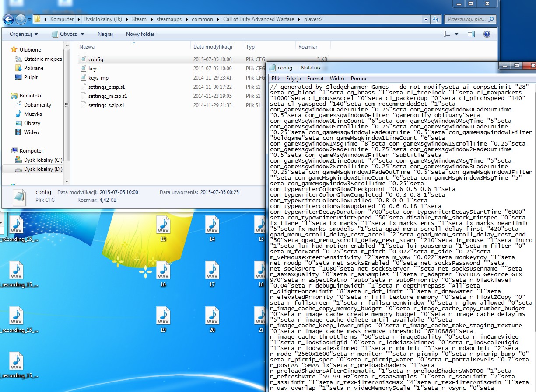Open WAV file icon labeled 13

pyautogui.click(x=163, y=225)
